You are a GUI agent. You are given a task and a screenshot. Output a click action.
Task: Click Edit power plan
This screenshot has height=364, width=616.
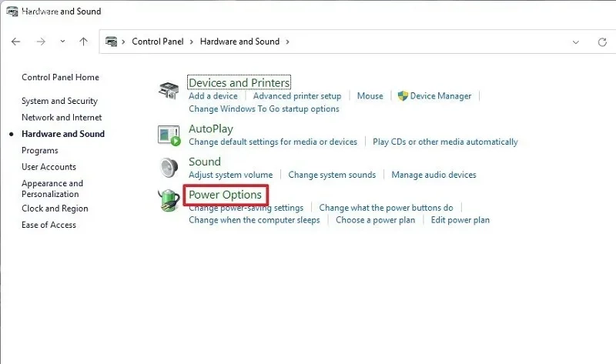coord(460,220)
